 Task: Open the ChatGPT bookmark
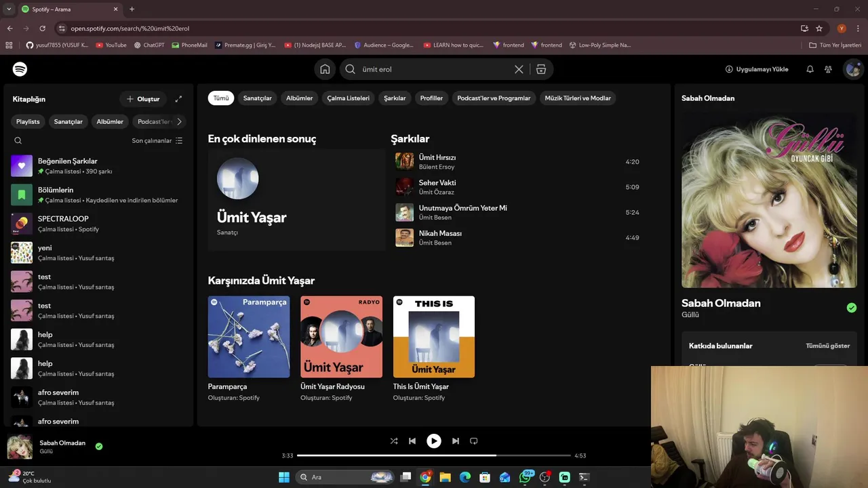click(x=149, y=45)
